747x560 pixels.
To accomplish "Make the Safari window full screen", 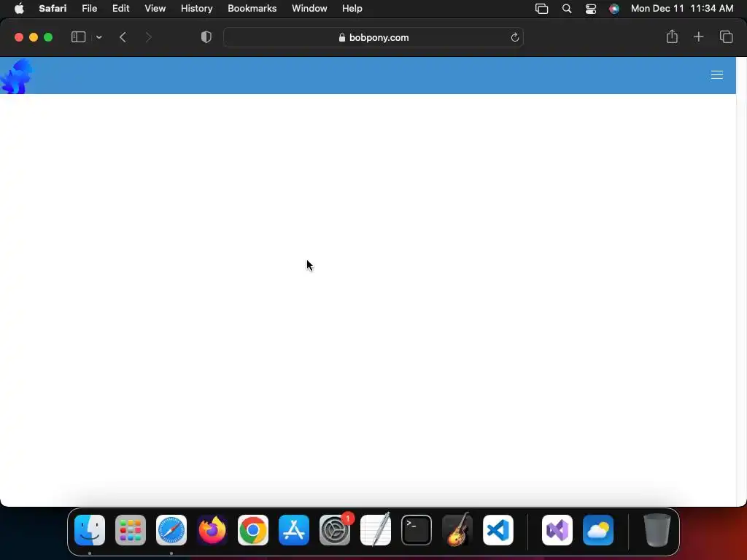I will [48, 37].
